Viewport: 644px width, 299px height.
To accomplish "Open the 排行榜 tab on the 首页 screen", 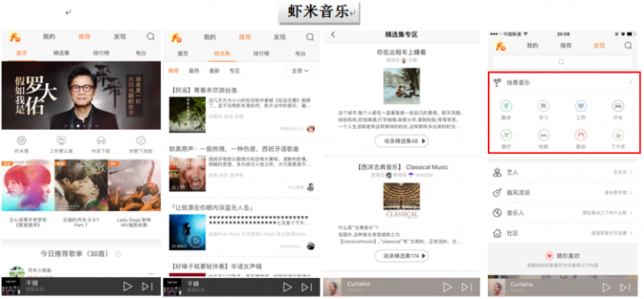I will pyautogui.click(x=101, y=53).
